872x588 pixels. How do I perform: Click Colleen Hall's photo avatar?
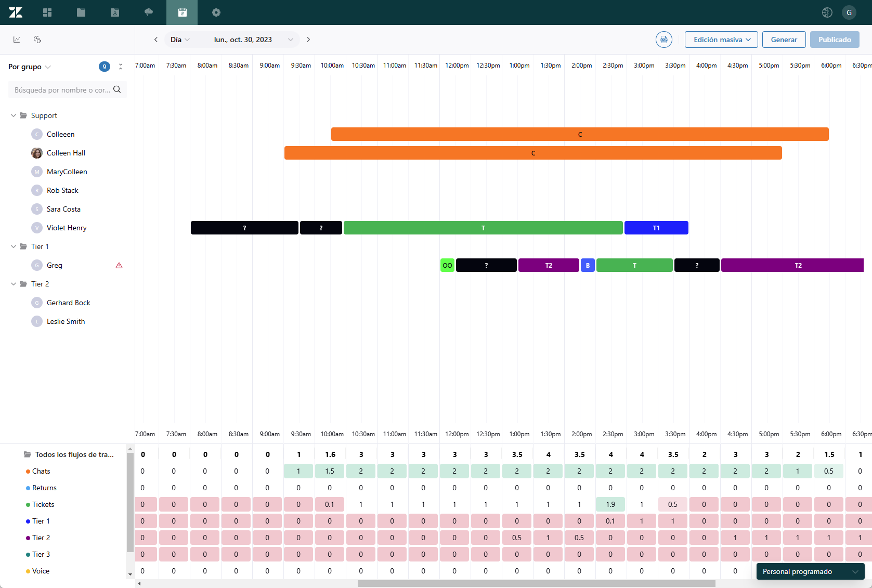coord(37,153)
